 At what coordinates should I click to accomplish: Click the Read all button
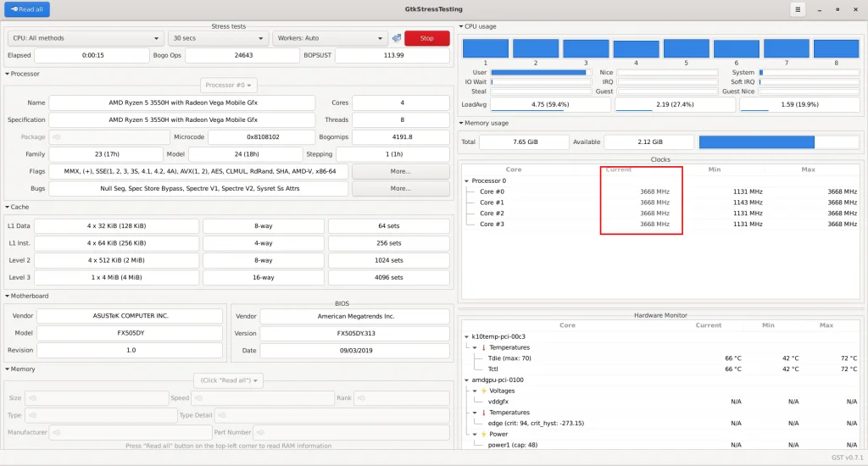click(27, 9)
